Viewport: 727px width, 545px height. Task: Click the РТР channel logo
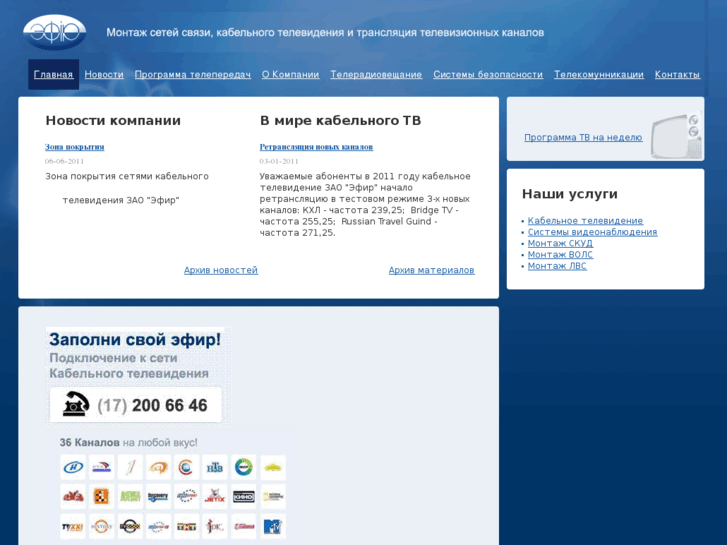(101, 467)
